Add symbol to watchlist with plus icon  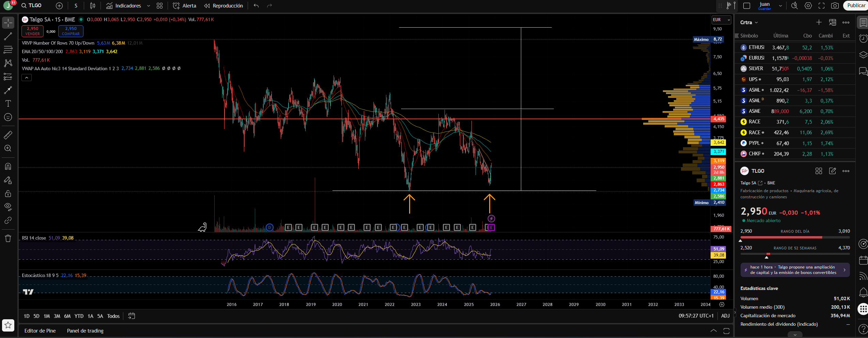click(x=819, y=22)
